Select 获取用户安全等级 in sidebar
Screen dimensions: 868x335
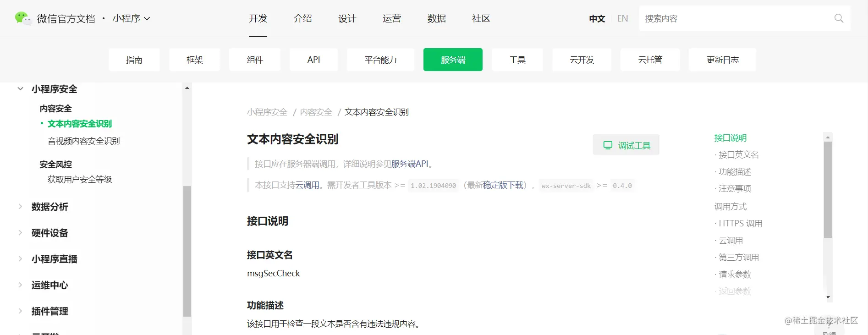click(x=80, y=179)
